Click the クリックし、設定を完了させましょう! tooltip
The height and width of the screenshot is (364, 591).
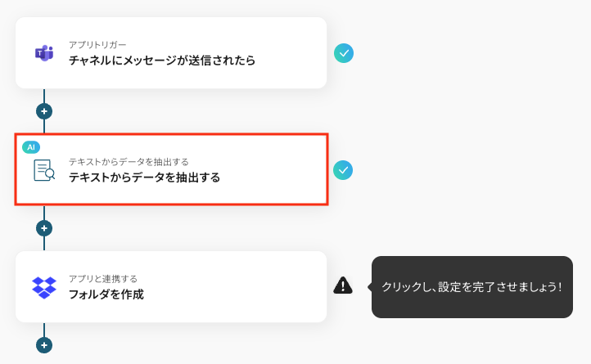[x=471, y=287]
